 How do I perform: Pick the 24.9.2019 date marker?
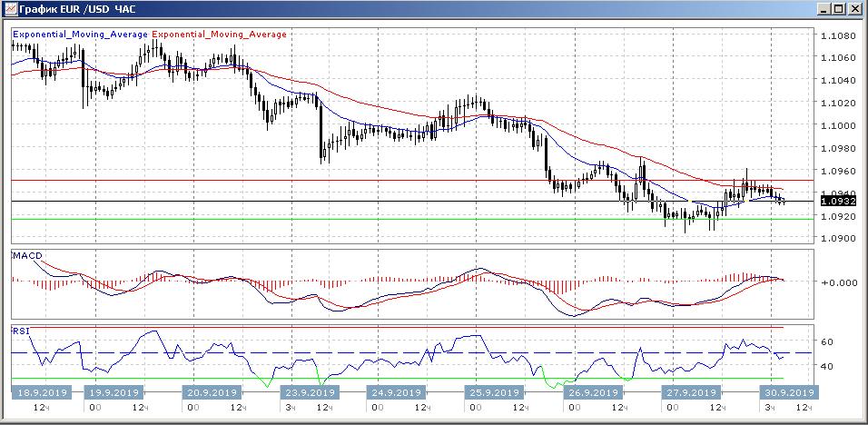click(x=396, y=393)
